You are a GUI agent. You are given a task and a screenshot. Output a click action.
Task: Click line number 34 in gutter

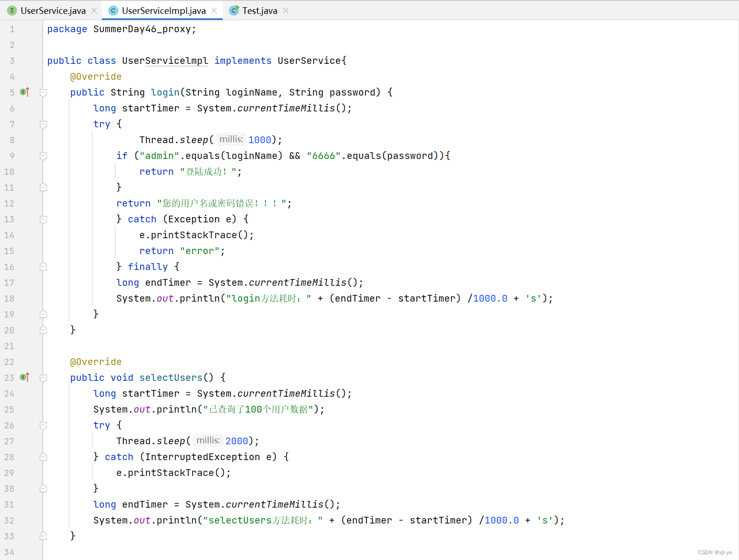tap(9, 552)
